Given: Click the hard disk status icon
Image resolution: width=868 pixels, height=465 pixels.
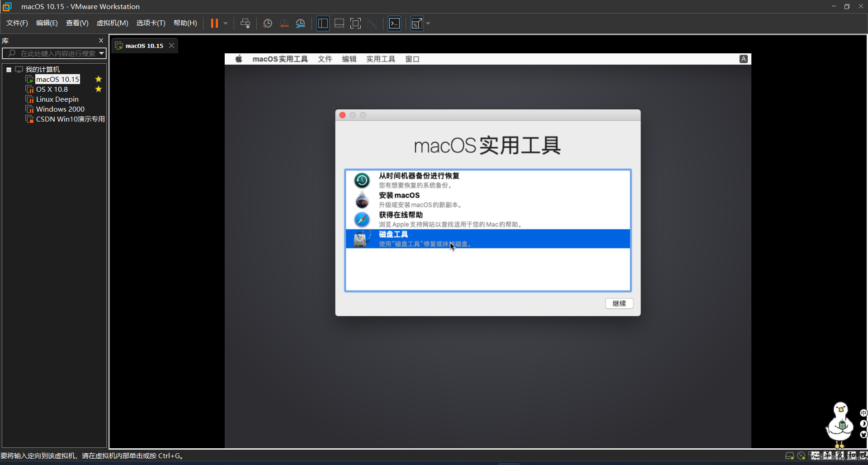Looking at the screenshot, I should tap(789, 456).
